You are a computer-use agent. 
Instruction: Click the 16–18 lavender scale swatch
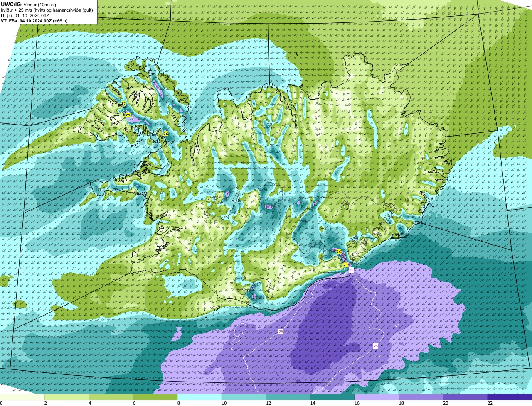[377, 397]
